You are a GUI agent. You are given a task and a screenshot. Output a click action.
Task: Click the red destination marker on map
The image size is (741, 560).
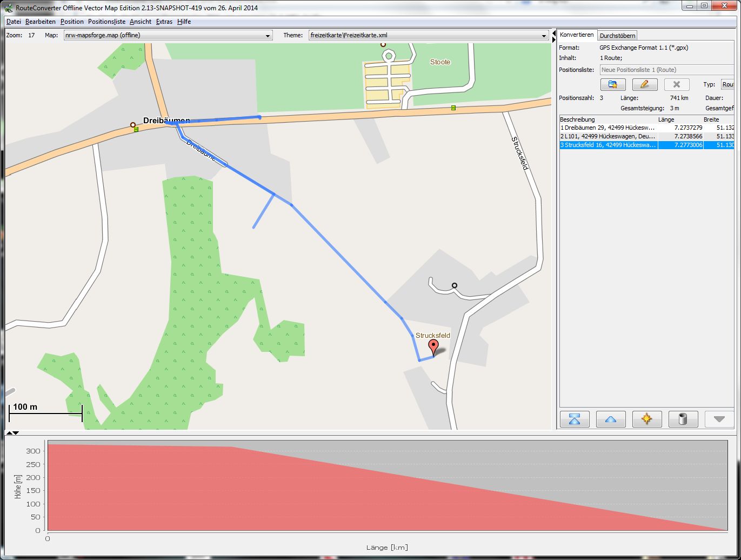click(x=433, y=347)
